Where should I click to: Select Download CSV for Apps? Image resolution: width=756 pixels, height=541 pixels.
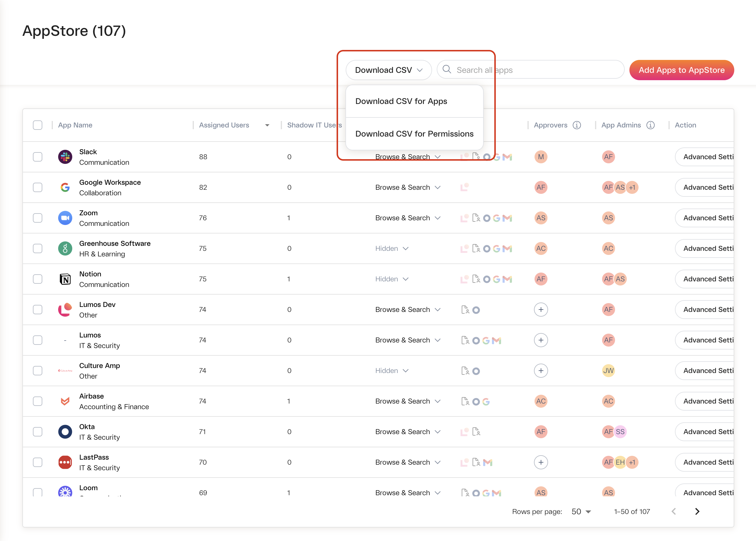pyautogui.click(x=414, y=101)
